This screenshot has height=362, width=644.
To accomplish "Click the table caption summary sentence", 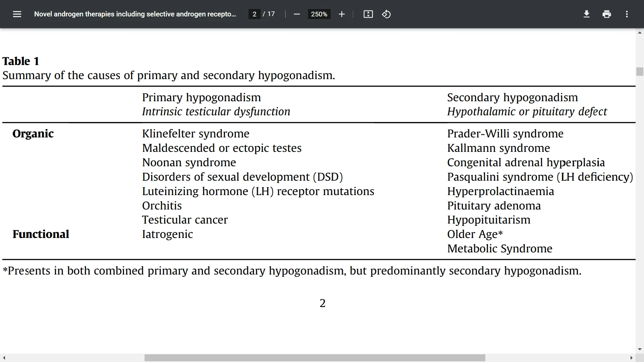I will pos(169,75).
